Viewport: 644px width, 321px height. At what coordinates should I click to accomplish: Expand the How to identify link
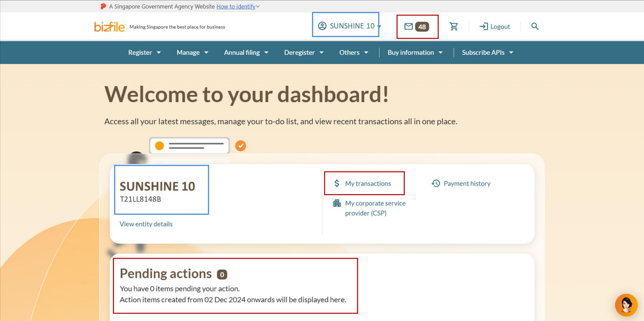coord(238,6)
